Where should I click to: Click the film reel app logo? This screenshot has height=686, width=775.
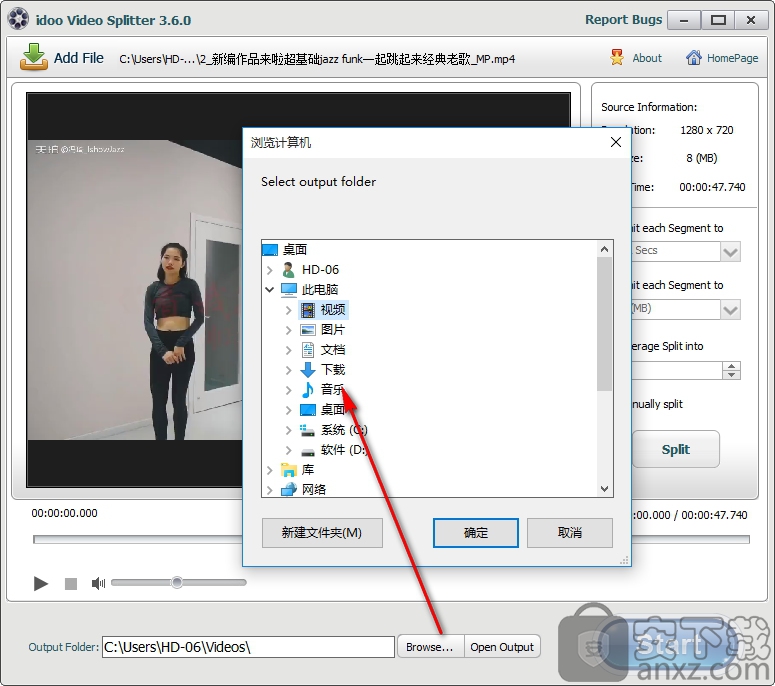(18, 19)
